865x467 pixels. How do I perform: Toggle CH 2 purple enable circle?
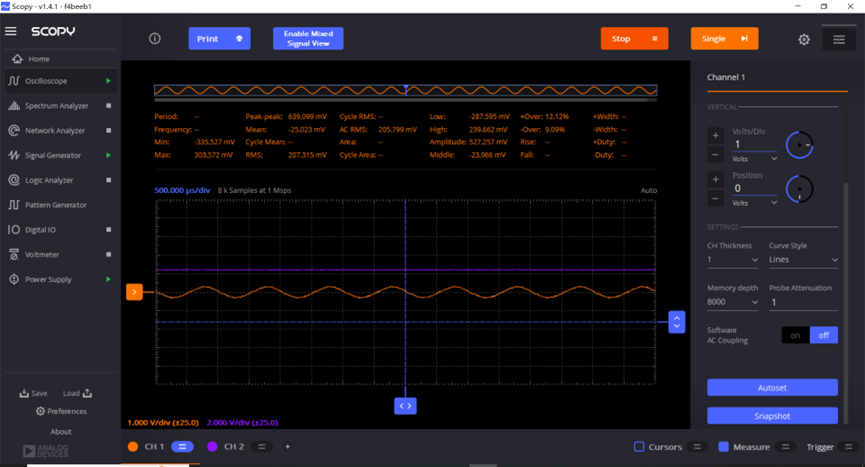212,447
